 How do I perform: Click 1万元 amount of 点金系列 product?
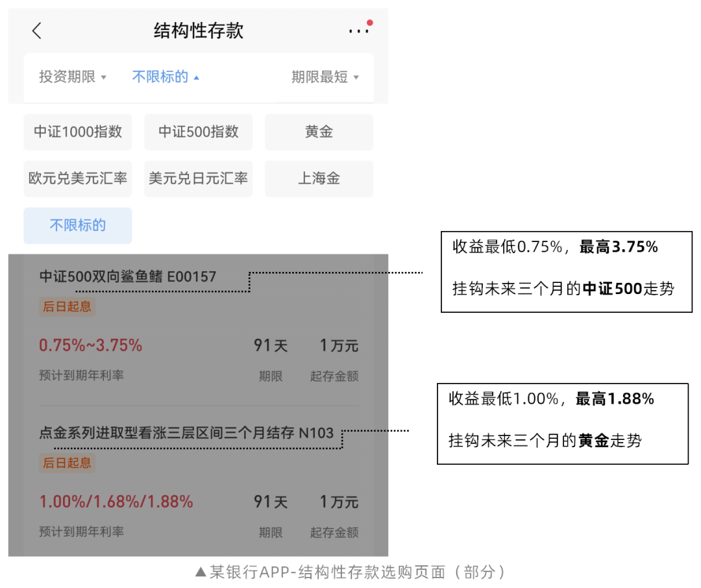click(x=339, y=502)
